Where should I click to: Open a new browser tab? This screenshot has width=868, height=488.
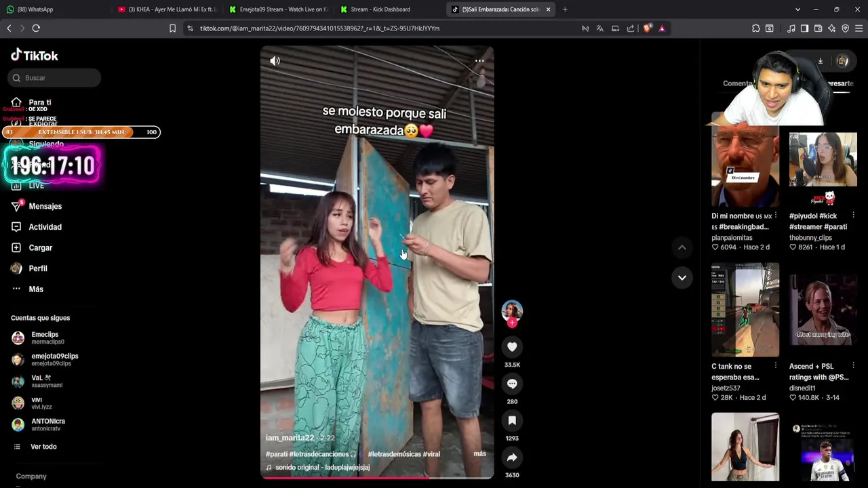565,9
